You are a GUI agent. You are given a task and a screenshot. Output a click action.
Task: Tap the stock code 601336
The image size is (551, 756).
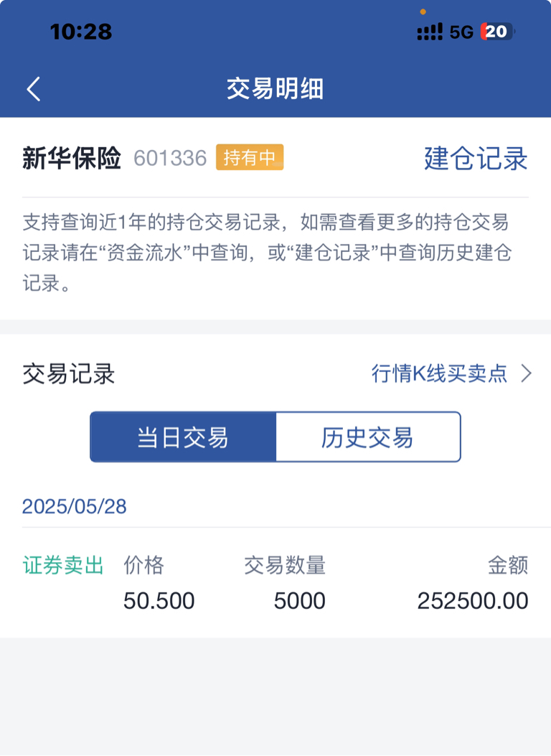click(x=170, y=159)
